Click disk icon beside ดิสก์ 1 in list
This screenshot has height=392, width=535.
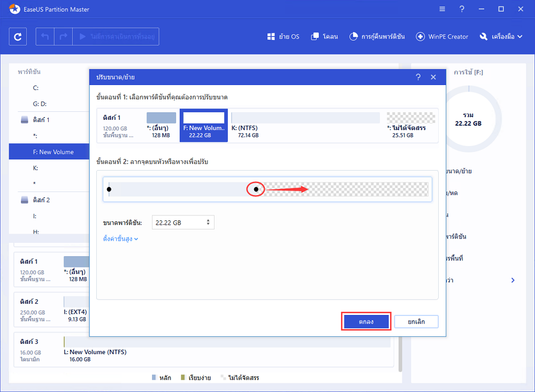[25, 120]
